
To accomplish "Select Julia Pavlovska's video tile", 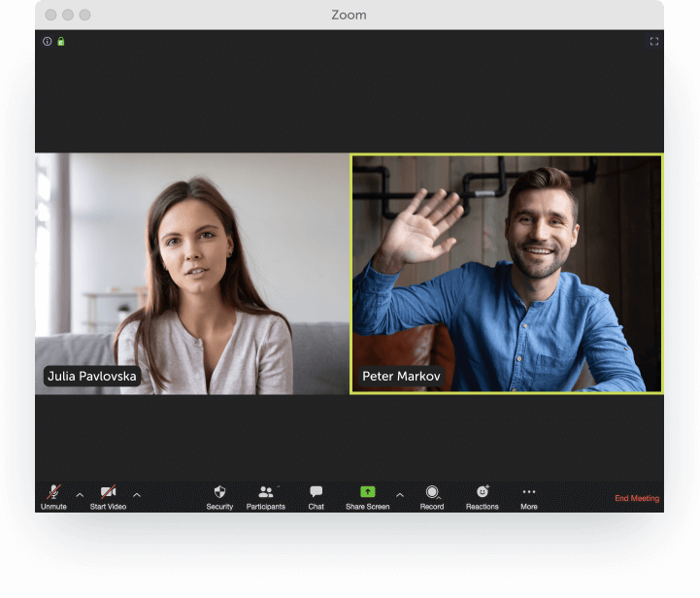I will click(x=192, y=274).
